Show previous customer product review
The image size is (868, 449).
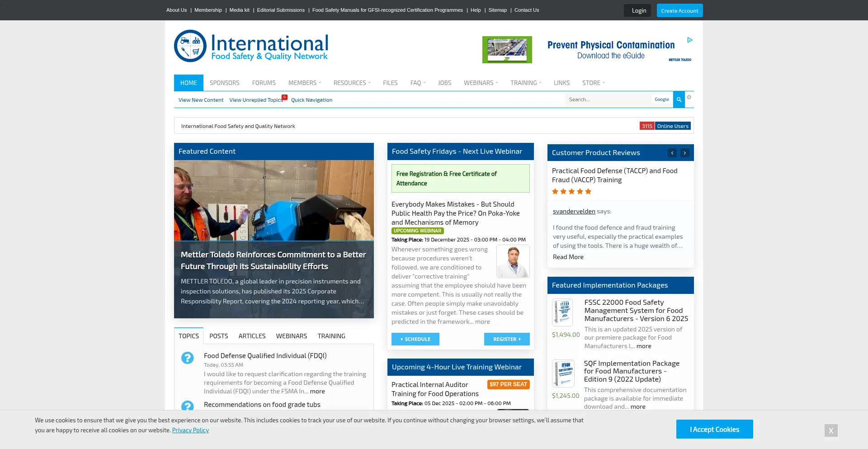[x=672, y=153]
